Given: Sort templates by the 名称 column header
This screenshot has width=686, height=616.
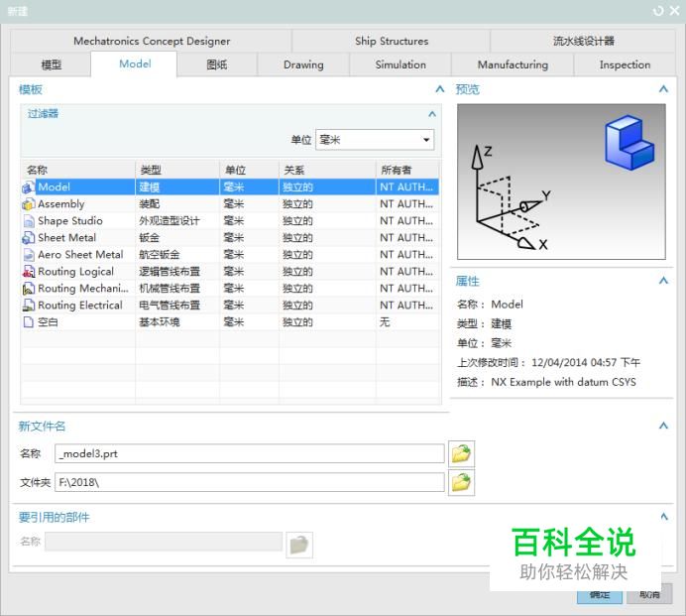Looking at the screenshot, I should (78, 170).
